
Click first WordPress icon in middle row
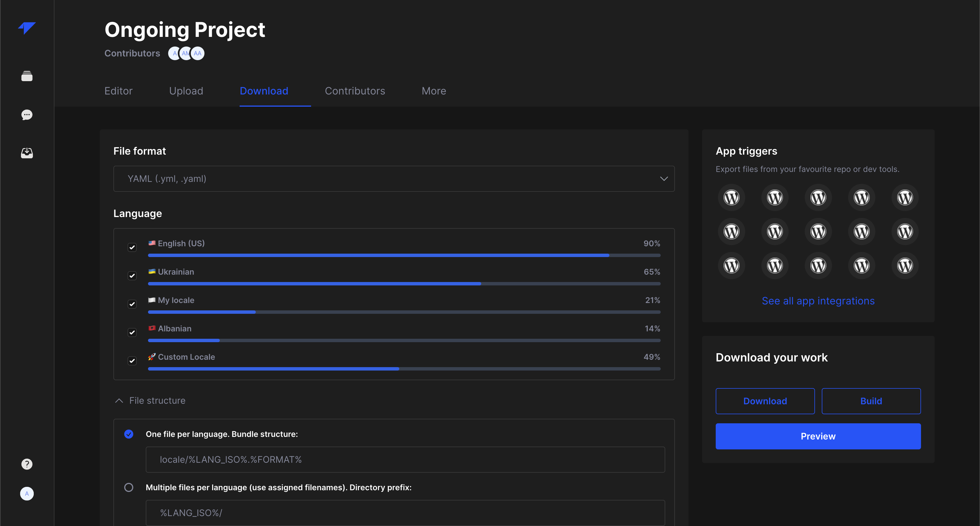point(731,232)
